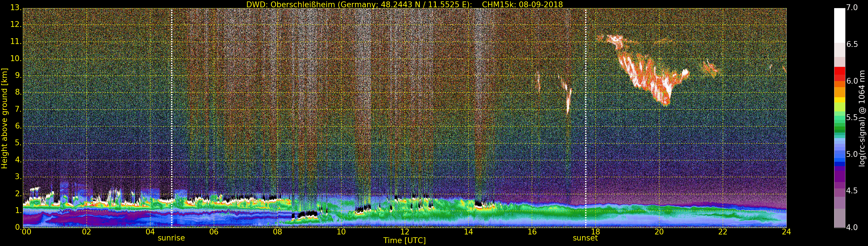Select the 12 tick label on time axis
The width and height of the screenshot is (868, 246).
pos(405,232)
